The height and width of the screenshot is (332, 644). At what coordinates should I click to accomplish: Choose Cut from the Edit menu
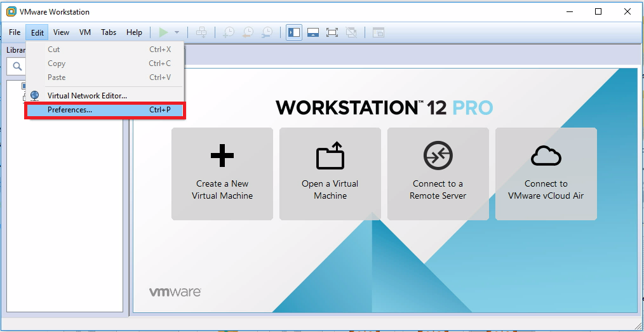click(105, 50)
